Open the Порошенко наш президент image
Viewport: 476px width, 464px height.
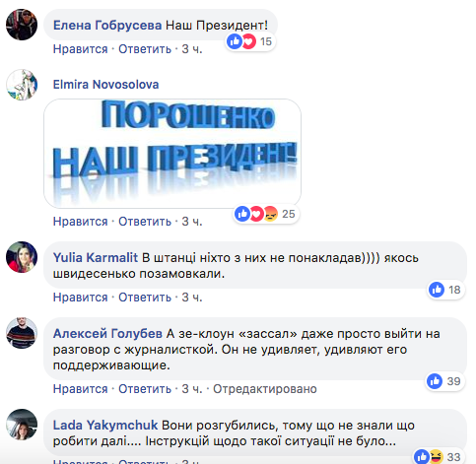click(x=172, y=154)
